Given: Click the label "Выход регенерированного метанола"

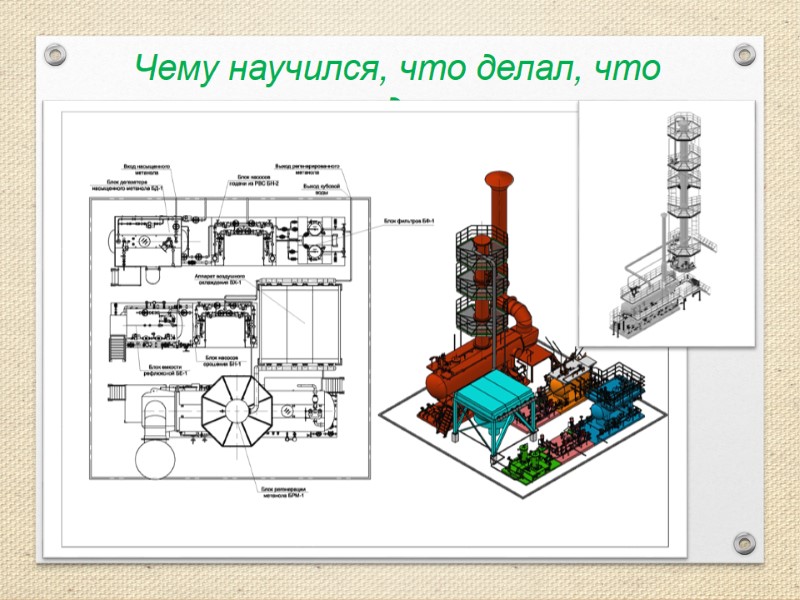Looking at the screenshot, I should click(x=307, y=169).
